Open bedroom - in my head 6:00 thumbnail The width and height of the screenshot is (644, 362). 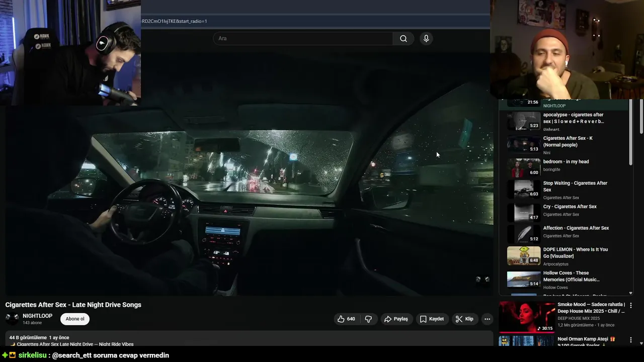(x=524, y=168)
